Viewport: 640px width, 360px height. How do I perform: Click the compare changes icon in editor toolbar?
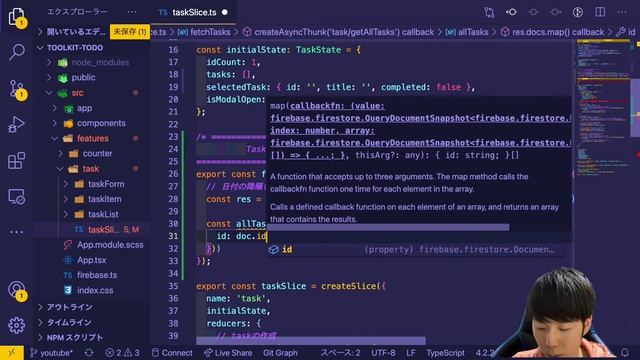[x=489, y=12]
